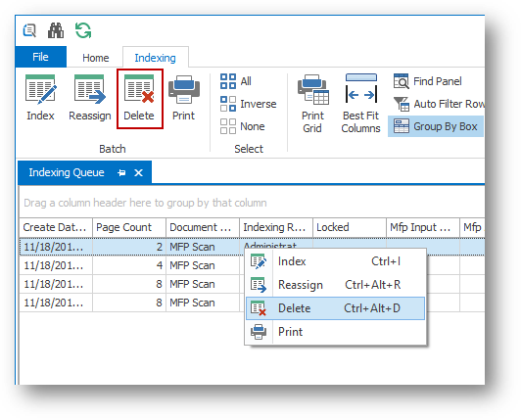Viewport: 521px width, 420px height.
Task: Click the Document column header
Action: [x=203, y=227]
